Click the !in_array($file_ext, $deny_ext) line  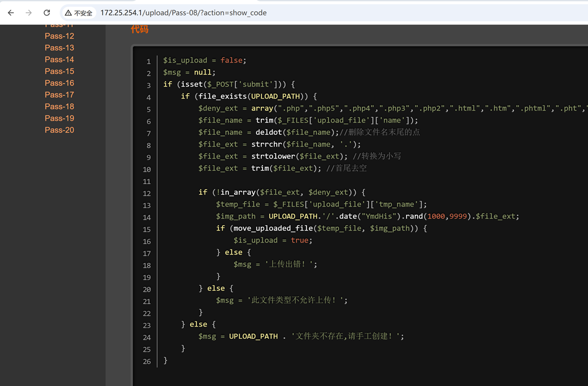[282, 192]
